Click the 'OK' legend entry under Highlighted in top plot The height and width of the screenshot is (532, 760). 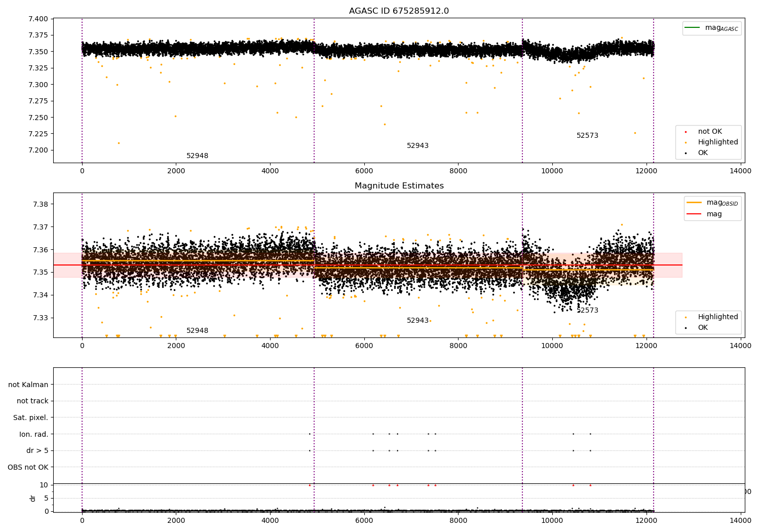[696, 153]
